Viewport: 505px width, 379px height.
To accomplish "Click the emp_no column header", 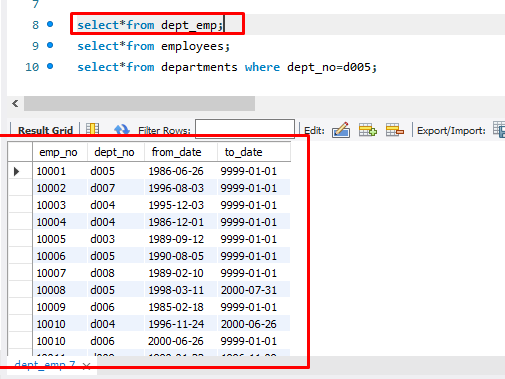I will [60, 152].
